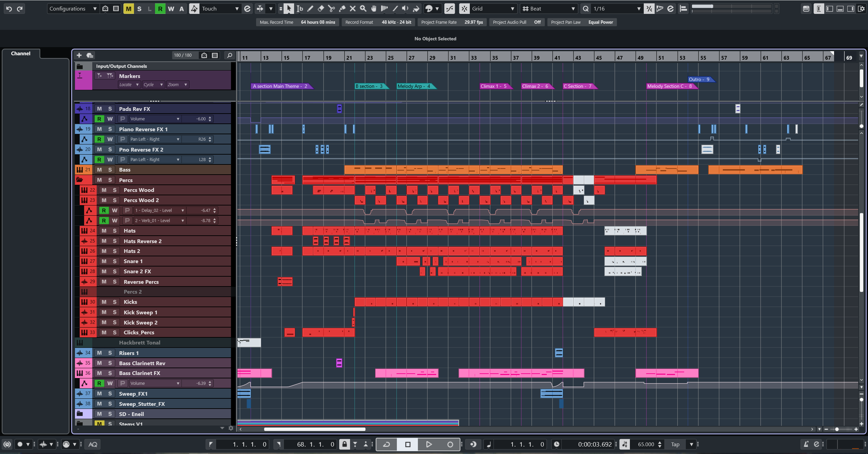The height and width of the screenshot is (454, 868).
Task: Open the Volume parameter dropdown under Pads Rev FX
Action: click(x=155, y=119)
